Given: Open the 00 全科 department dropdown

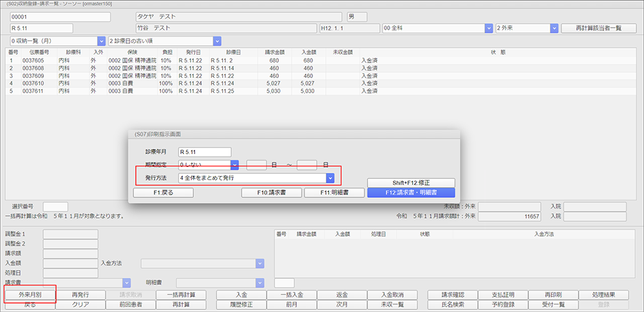Looking at the screenshot, I should coord(489,28).
